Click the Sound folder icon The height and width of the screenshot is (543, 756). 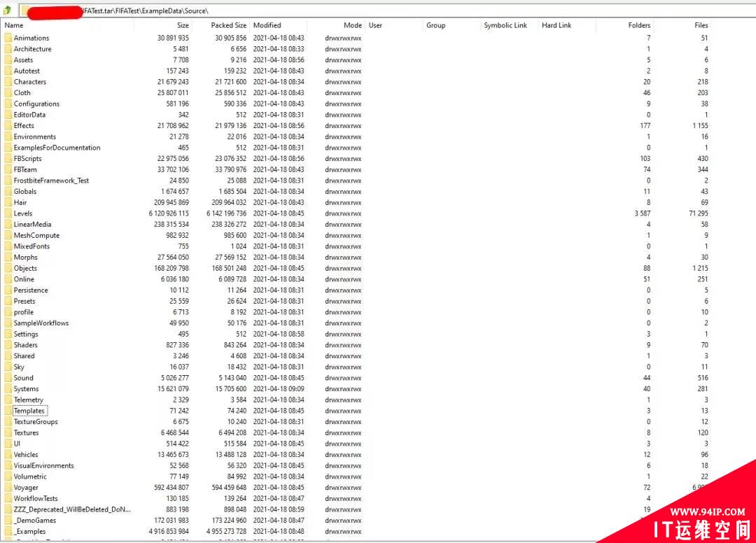click(8, 378)
